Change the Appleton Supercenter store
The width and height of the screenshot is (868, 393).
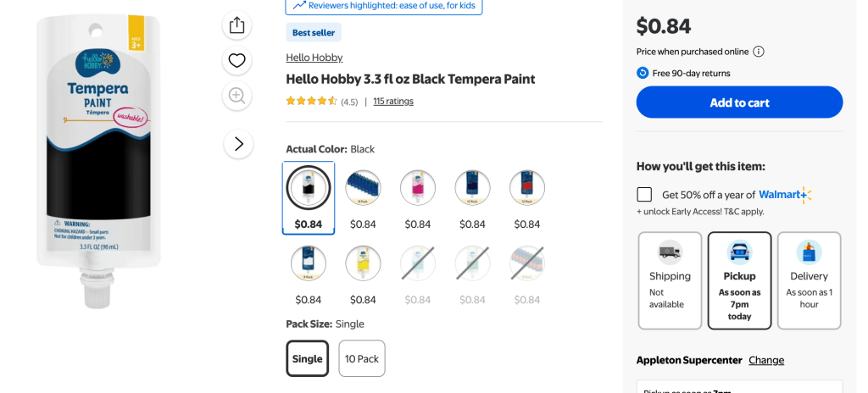click(x=766, y=360)
